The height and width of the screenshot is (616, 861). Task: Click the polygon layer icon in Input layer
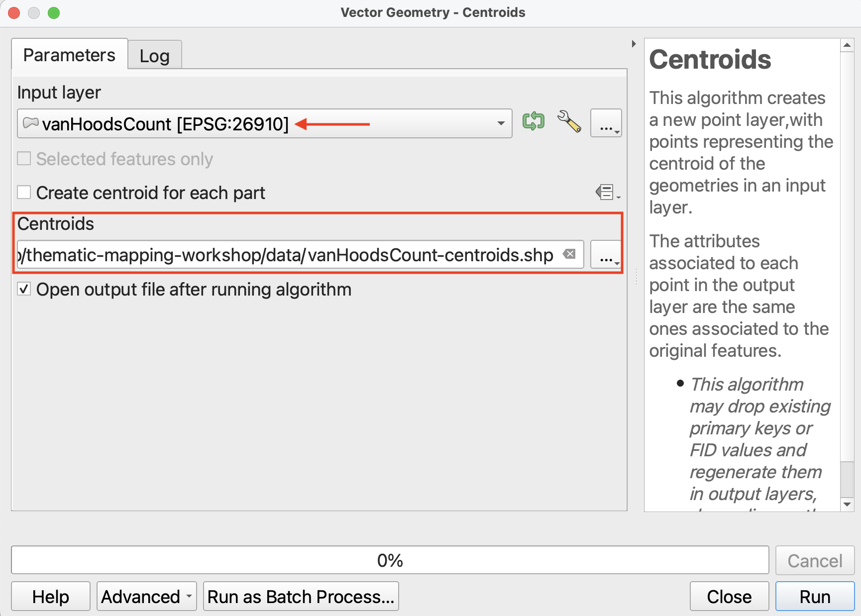30,123
